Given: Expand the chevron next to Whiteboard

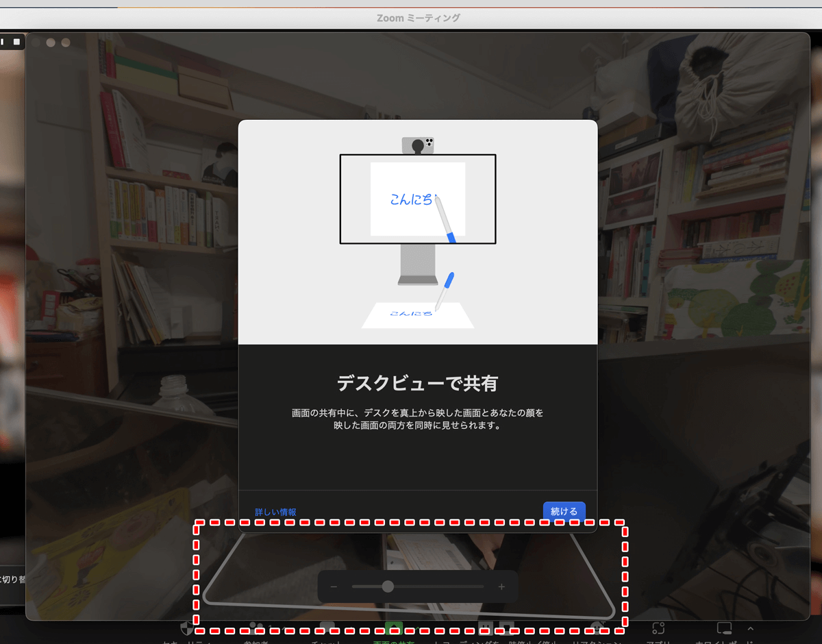Looking at the screenshot, I should pos(751,628).
